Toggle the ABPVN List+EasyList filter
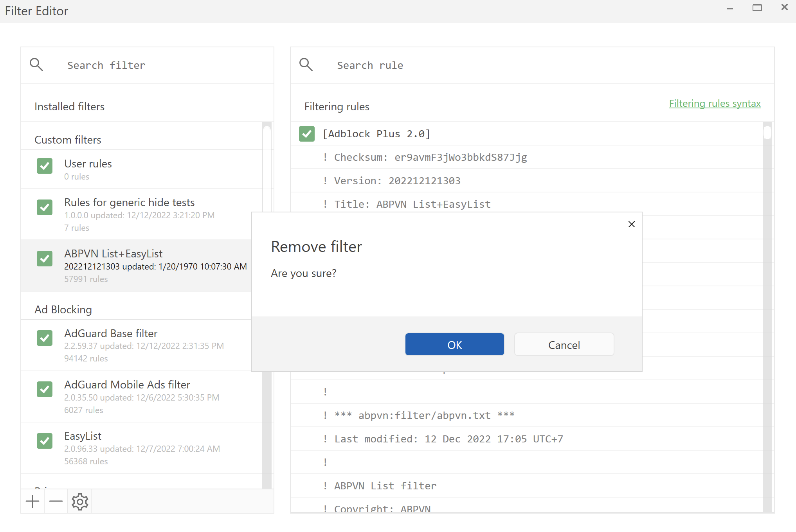This screenshot has width=796, height=532. 44,259
